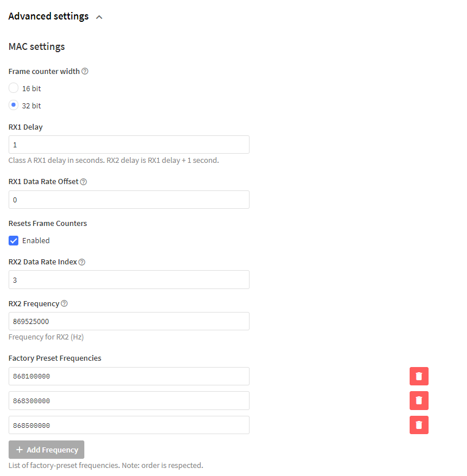Click the RX2 Frequency 869525000 field

click(129, 321)
